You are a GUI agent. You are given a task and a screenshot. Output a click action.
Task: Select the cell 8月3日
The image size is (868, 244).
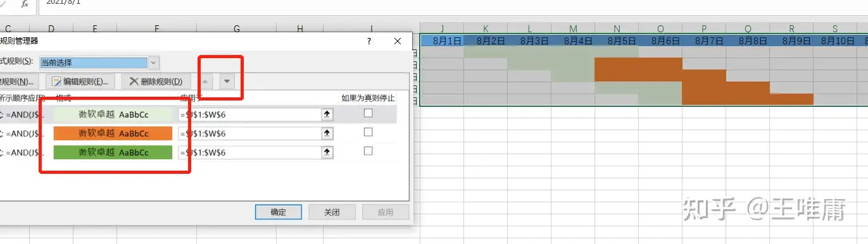tap(529, 40)
